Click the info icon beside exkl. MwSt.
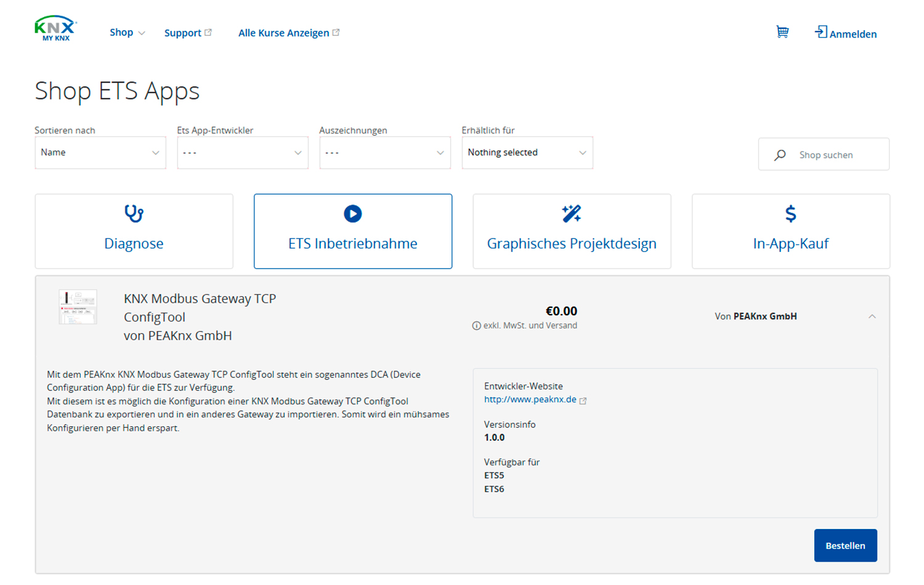 pyautogui.click(x=476, y=326)
